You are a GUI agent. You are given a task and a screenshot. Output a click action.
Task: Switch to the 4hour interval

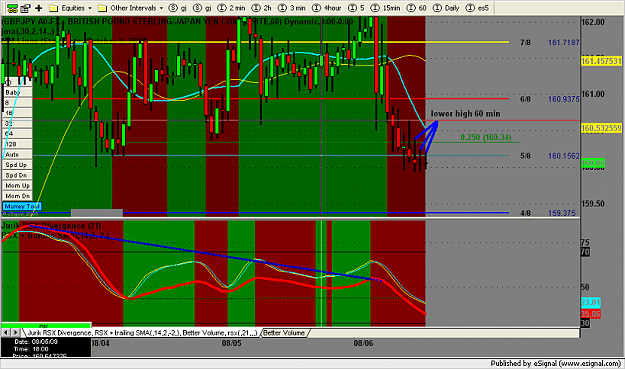[x=327, y=8]
